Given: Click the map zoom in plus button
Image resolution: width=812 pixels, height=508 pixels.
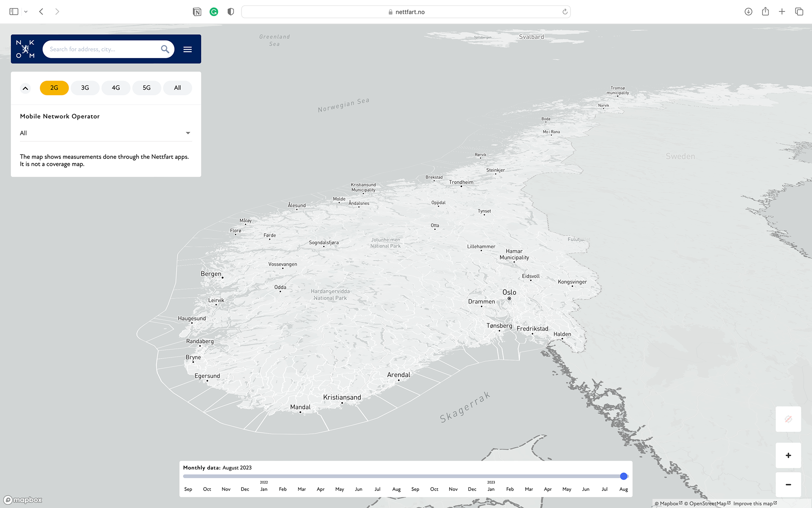Looking at the screenshot, I should [788, 456].
